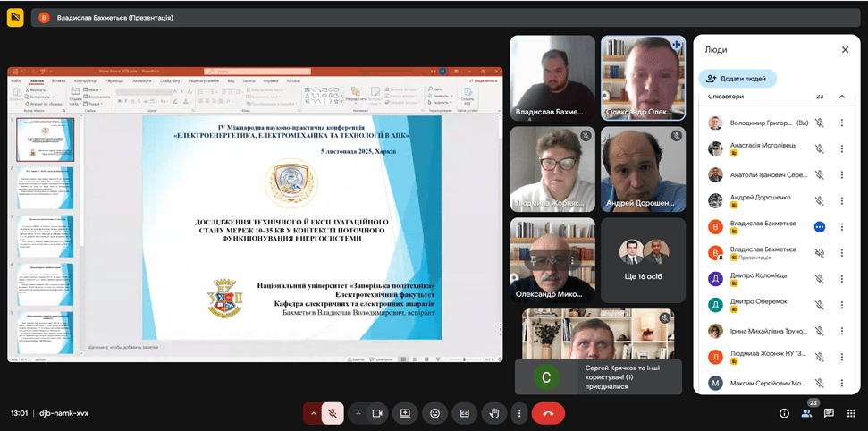Screen dimensions: 868x431
Task: Expand audio settings arrow beside microphone
Action: click(x=313, y=413)
